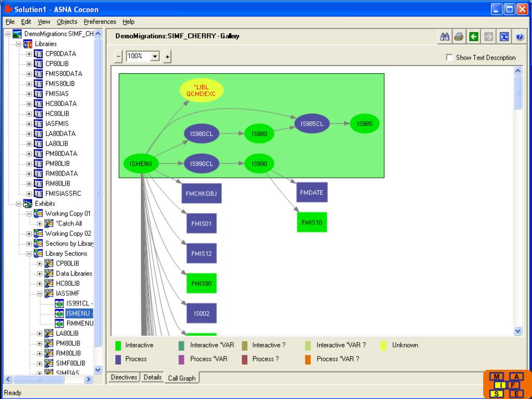Image resolution: width=532 pixels, height=399 pixels.
Task: Select Sections by Library exhibit
Action: point(69,244)
